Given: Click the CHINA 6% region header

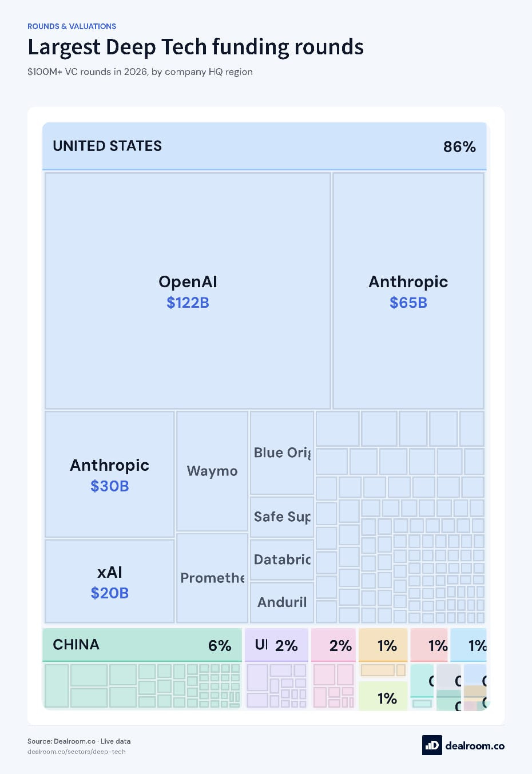Looking at the screenshot, I should click(142, 645).
